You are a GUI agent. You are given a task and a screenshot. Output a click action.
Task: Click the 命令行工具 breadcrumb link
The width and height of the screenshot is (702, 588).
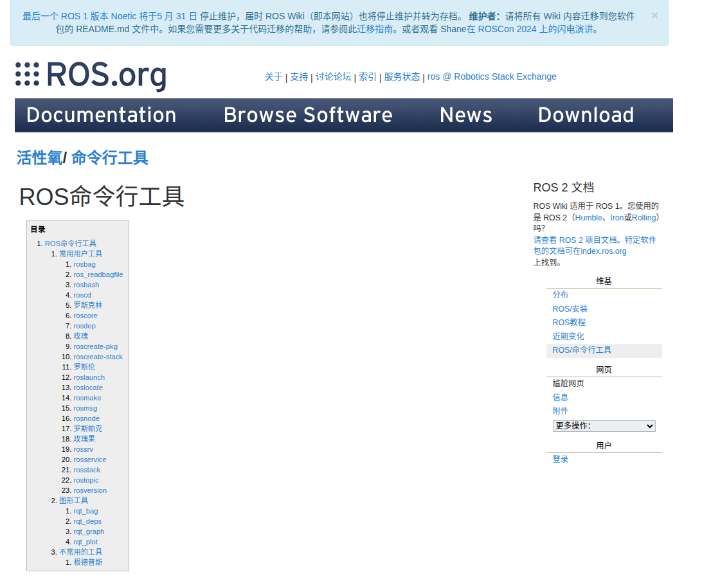[109, 157]
